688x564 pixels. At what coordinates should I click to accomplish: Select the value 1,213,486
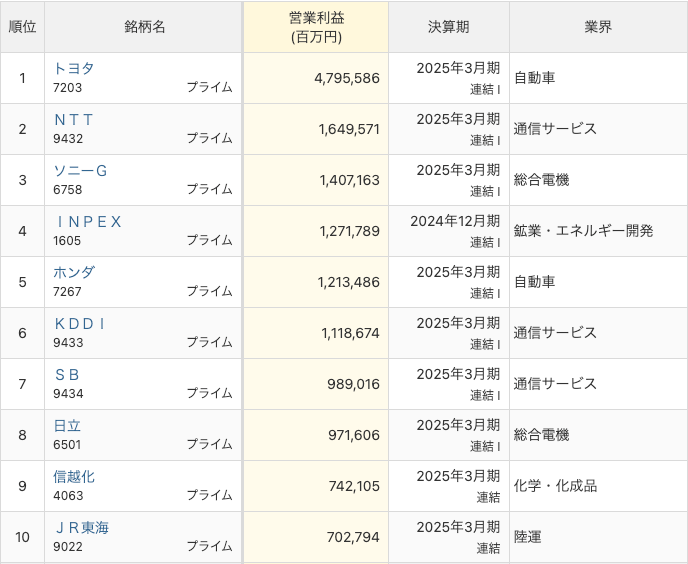[348, 282]
